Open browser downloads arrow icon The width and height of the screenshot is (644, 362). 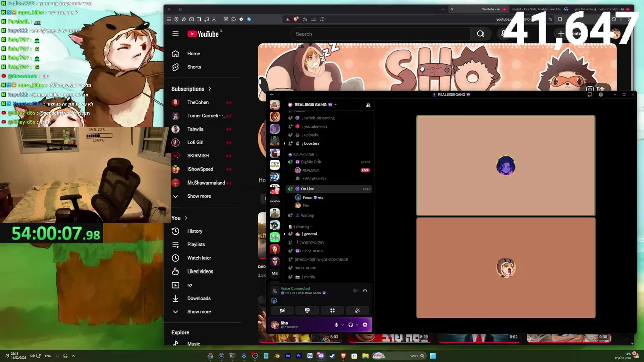pyautogui.click(x=214, y=19)
